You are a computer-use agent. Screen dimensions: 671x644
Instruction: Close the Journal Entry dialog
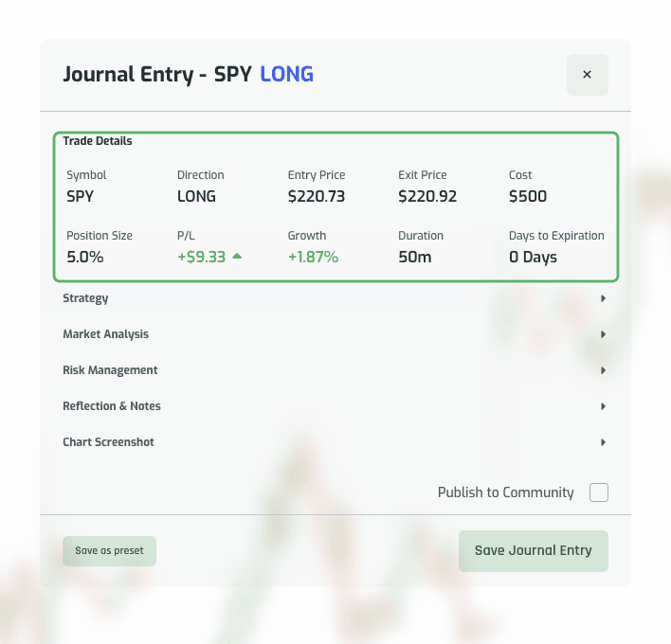[x=588, y=75]
